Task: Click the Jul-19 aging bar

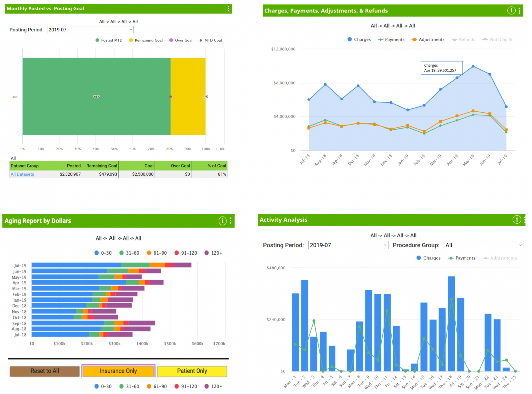Action: click(111, 265)
